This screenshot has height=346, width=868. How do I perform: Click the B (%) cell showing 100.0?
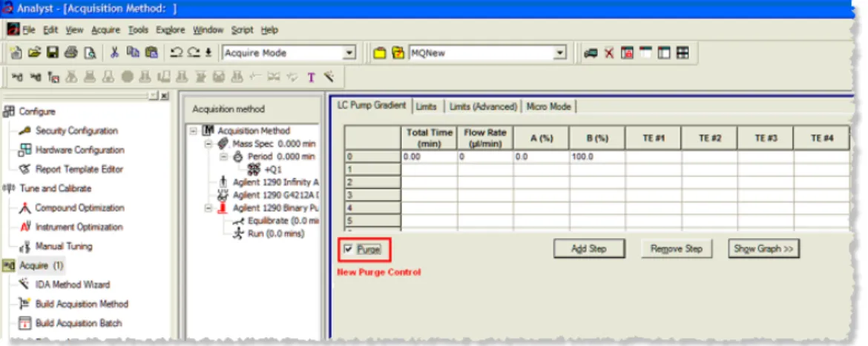point(598,157)
